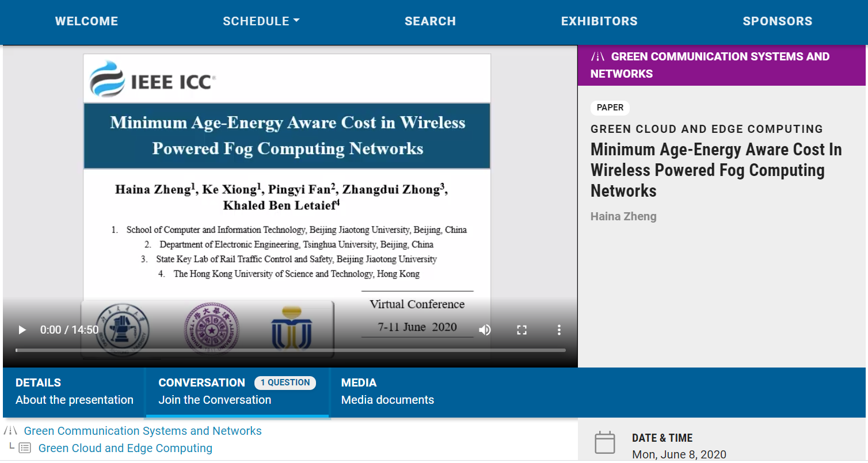The image size is (868, 463).
Task: View the Sponsors page
Action: pos(777,21)
